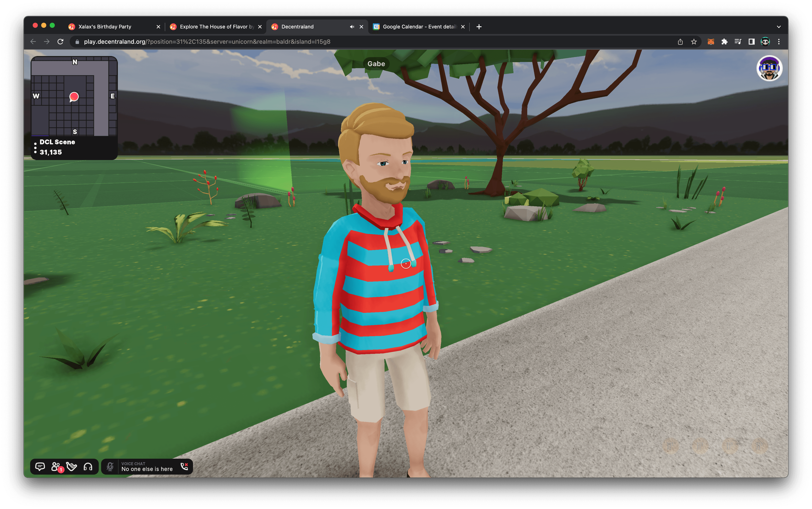This screenshot has width=812, height=509.
Task: Open the avatar profile picture menu
Action: 769,68
